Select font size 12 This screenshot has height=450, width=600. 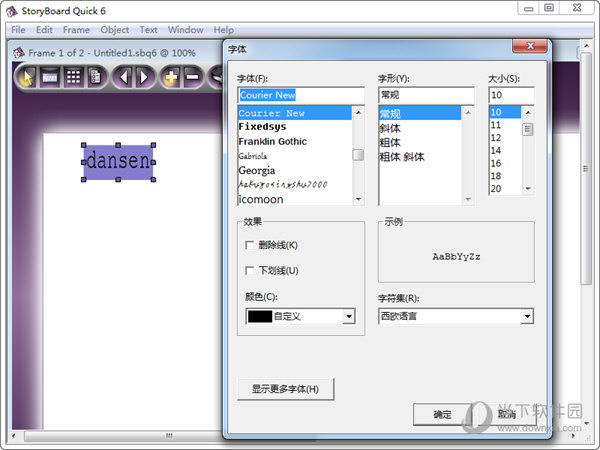click(505, 137)
